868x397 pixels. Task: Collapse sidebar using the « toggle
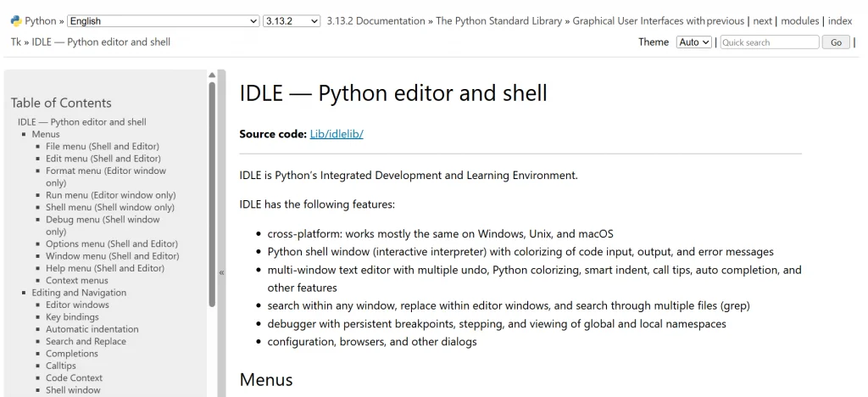pyautogui.click(x=221, y=272)
